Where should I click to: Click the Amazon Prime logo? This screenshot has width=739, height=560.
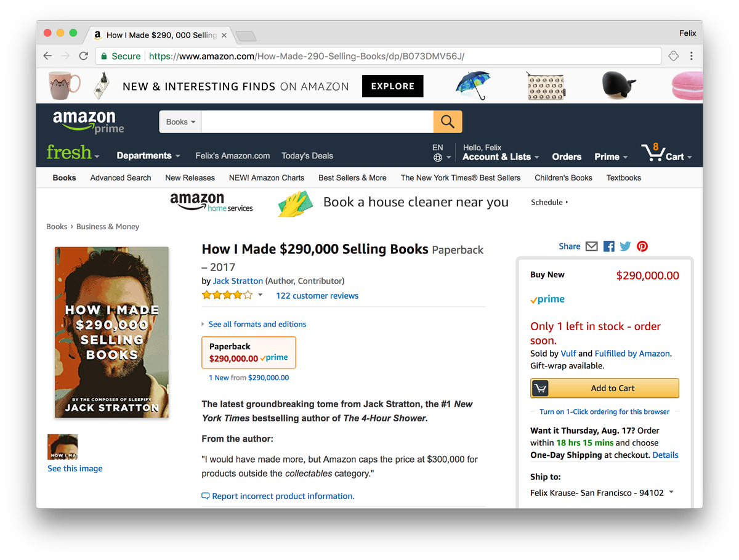pos(89,122)
